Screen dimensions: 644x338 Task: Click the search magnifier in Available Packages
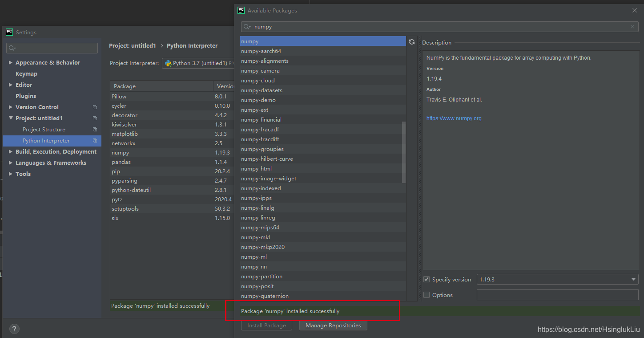(247, 27)
